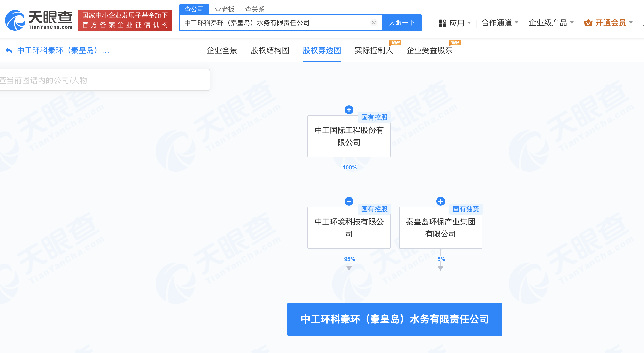Click the back arrow icon
Viewport: 644px width, 353px height.
point(9,50)
